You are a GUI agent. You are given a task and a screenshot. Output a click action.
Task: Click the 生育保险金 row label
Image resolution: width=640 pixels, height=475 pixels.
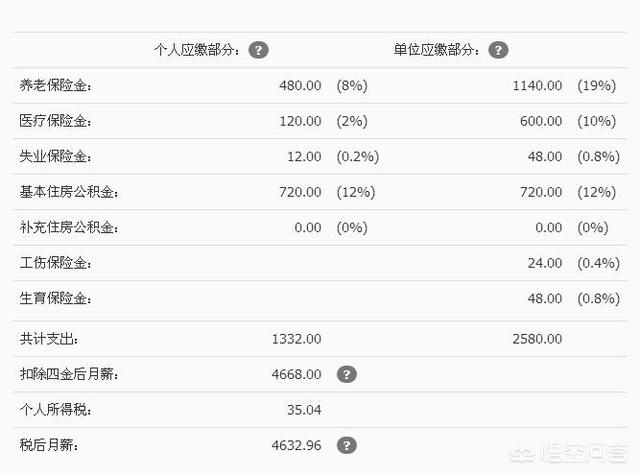(x=56, y=299)
